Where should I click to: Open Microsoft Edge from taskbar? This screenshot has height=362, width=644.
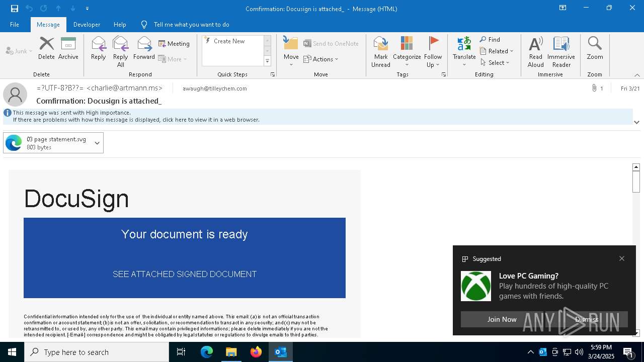207,352
